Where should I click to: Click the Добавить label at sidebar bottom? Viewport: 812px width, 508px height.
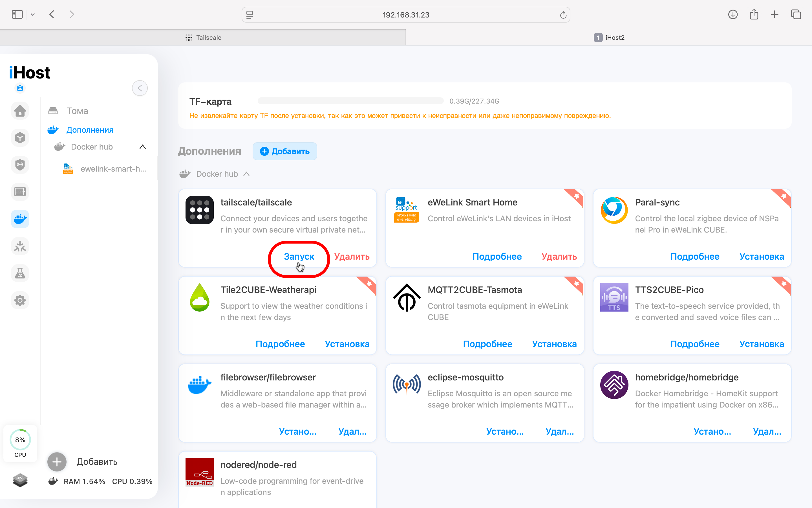click(97, 462)
